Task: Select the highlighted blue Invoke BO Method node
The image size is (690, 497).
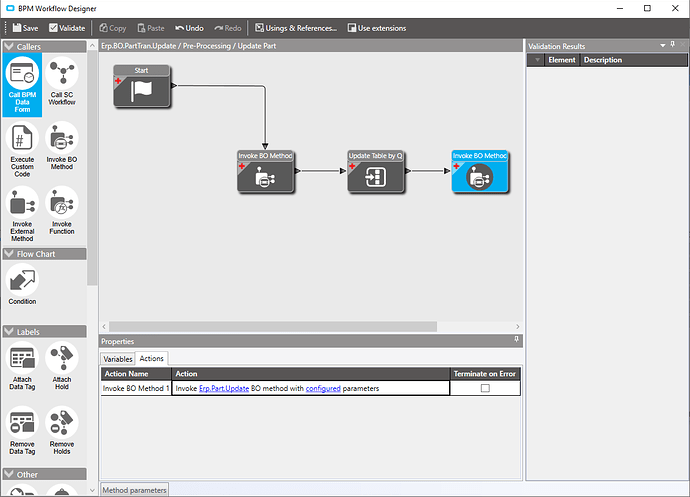Action: pos(480,172)
